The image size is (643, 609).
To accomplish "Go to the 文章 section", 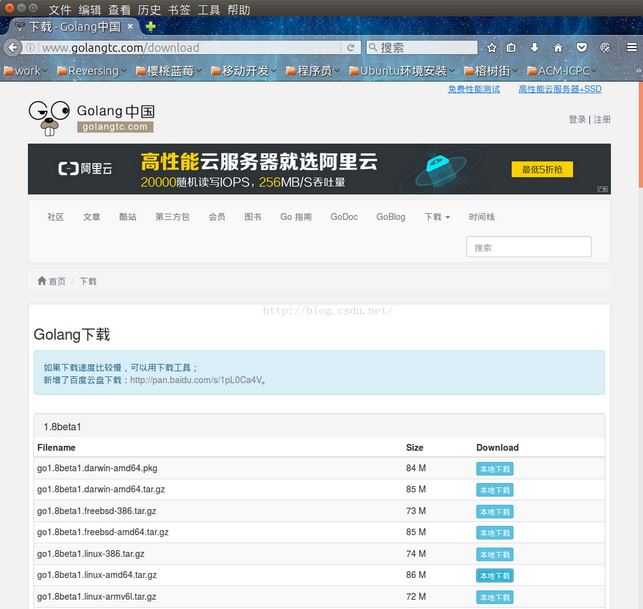I will [x=91, y=217].
